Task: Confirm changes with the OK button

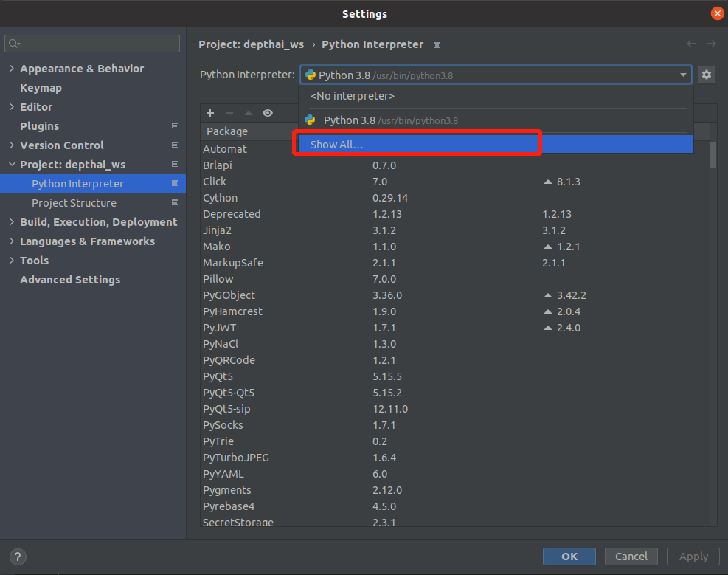Action: tap(569, 557)
